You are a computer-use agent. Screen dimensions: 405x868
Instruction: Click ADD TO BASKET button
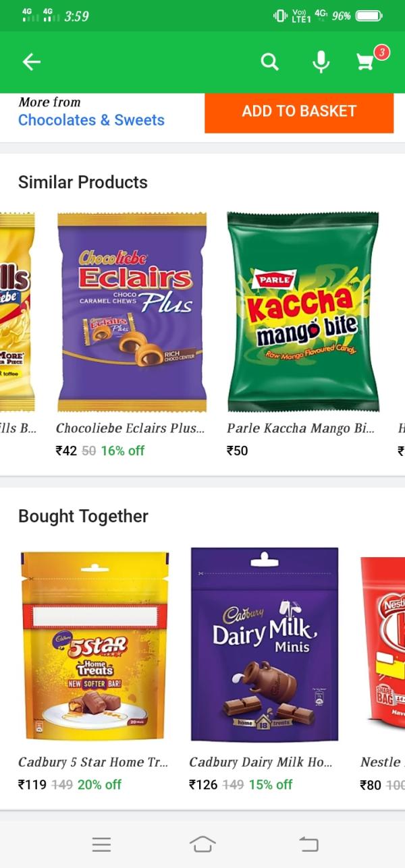point(299,112)
